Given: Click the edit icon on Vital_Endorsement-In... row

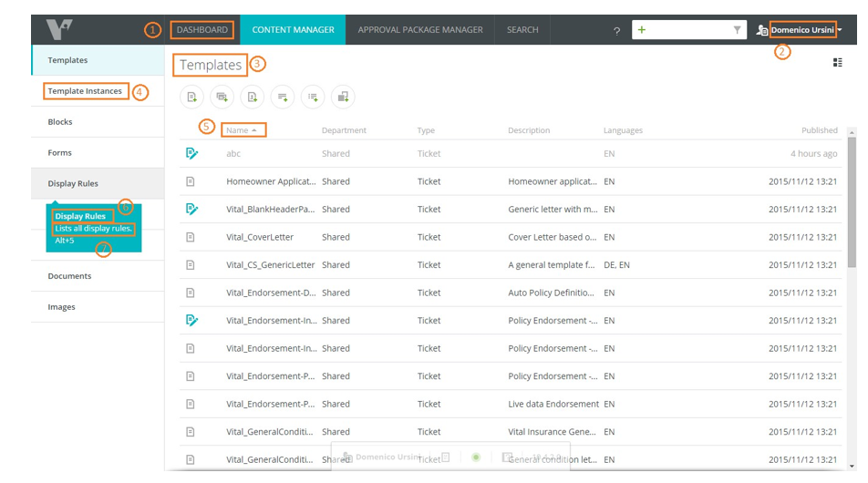Looking at the screenshot, I should (x=191, y=321).
